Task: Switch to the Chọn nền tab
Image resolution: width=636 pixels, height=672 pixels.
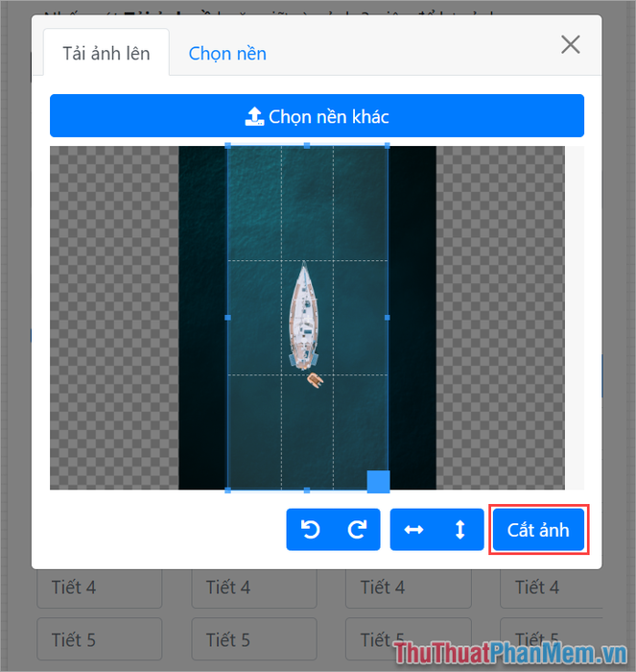Action: [x=227, y=54]
